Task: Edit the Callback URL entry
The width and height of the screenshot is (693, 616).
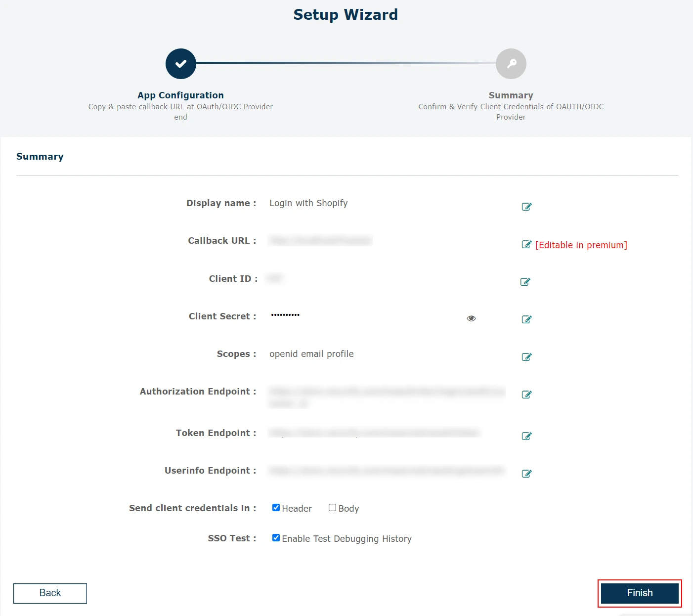Action: pyautogui.click(x=526, y=244)
